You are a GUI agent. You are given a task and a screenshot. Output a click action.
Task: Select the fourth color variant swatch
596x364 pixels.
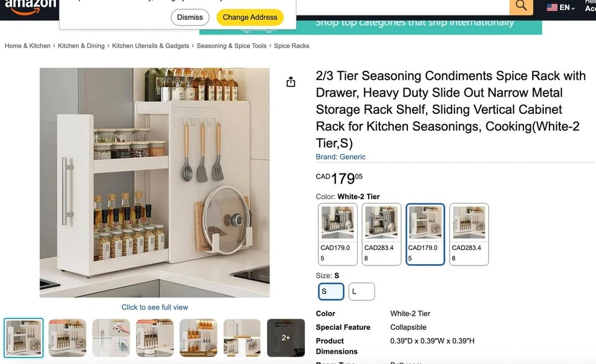coord(469,234)
